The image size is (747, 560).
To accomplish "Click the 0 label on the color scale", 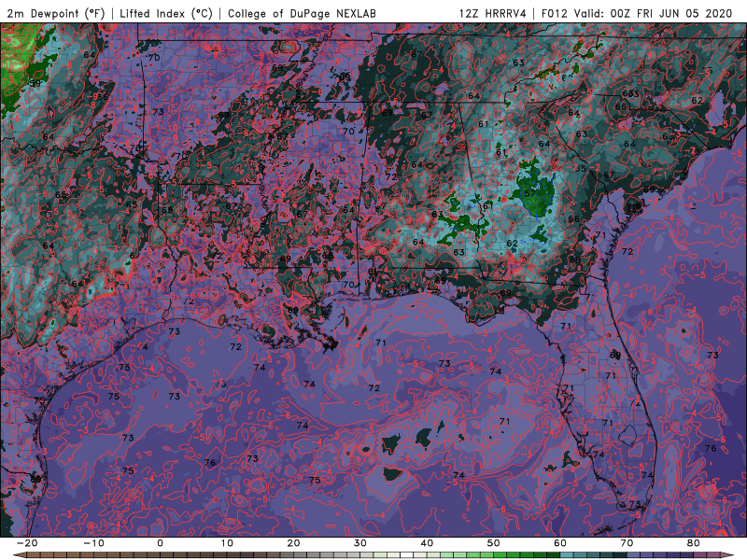I will pos(160,543).
